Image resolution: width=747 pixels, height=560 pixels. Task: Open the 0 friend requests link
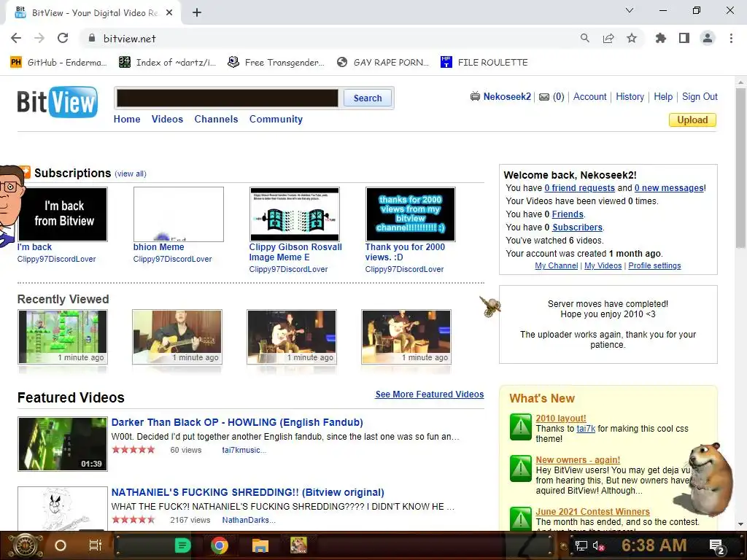[x=579, y=188]
